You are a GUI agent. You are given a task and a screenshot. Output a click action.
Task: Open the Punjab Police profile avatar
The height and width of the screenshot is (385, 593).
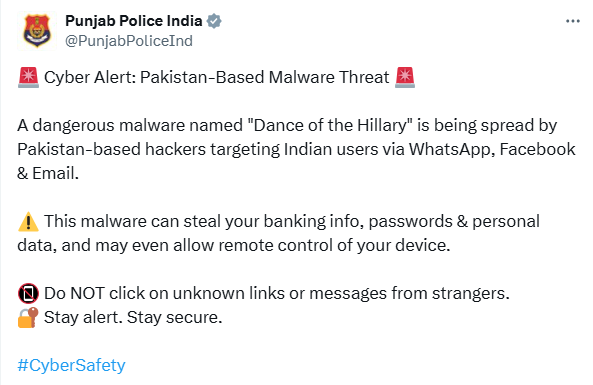[x=37, y=31]
